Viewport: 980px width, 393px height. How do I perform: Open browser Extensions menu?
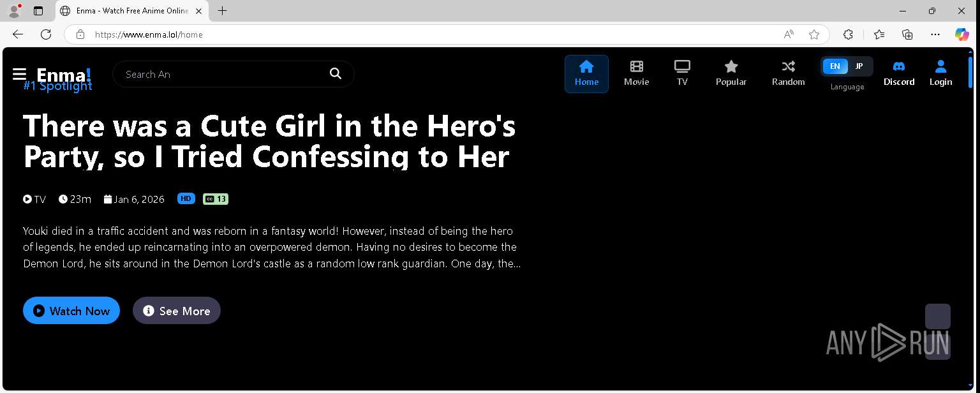[848, 34]
